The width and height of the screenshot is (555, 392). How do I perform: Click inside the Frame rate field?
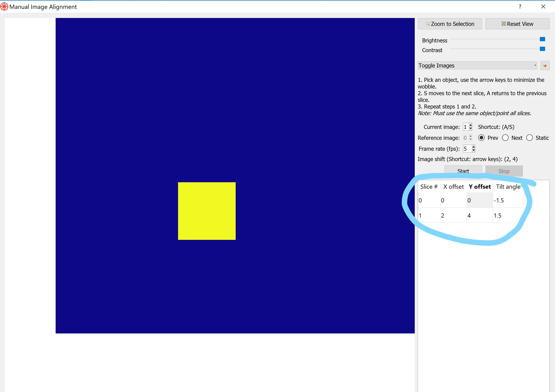466,149
